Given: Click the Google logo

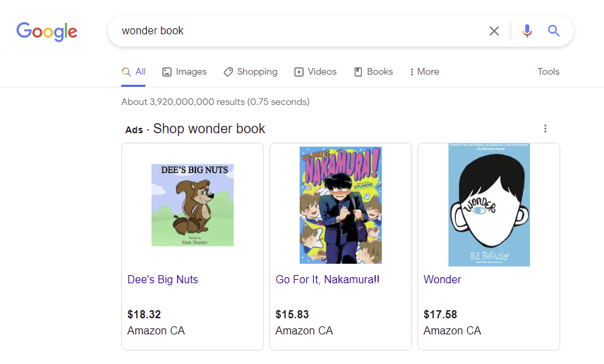Looking at the screenshot, I should pos(46,31).
